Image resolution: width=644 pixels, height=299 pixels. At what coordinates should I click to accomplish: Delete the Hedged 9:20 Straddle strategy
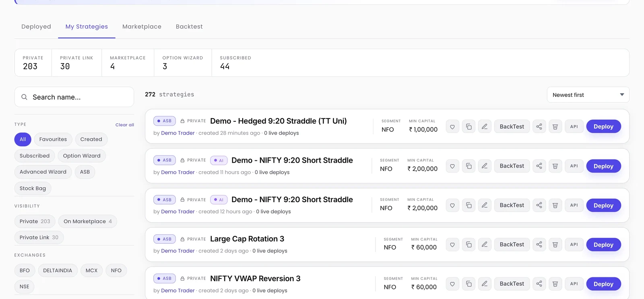point(555,127)
